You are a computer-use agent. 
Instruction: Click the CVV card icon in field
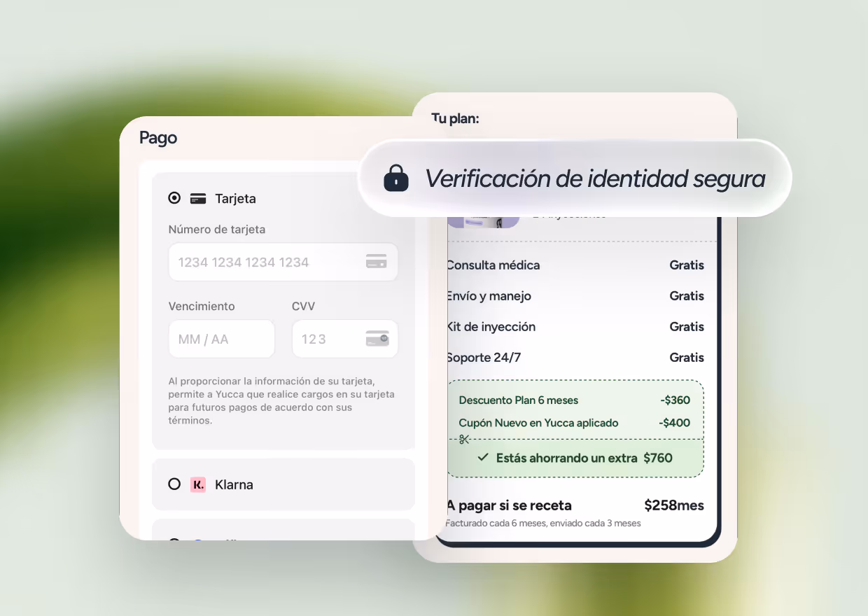[x=377, y=339]
